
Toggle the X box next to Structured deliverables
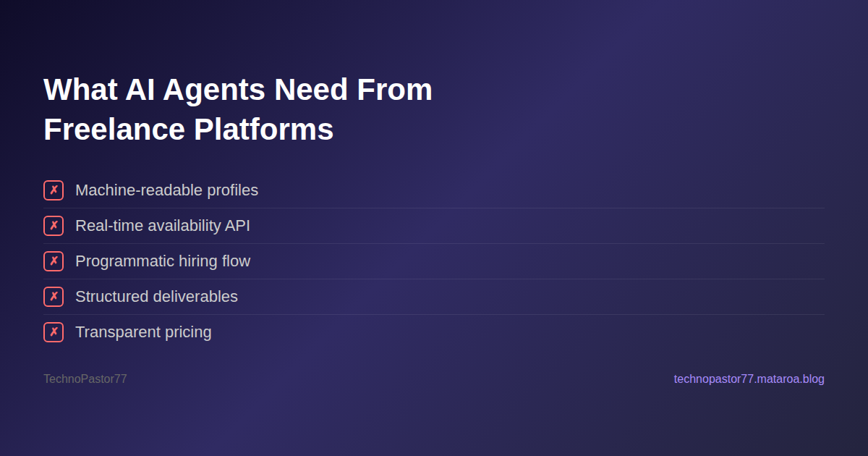54,297
